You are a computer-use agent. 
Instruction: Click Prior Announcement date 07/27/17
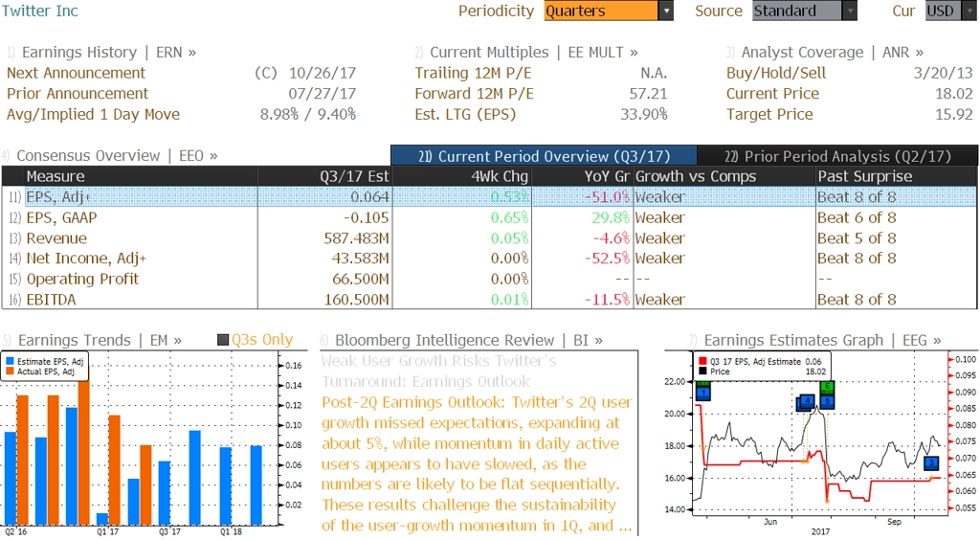[322, 94]
